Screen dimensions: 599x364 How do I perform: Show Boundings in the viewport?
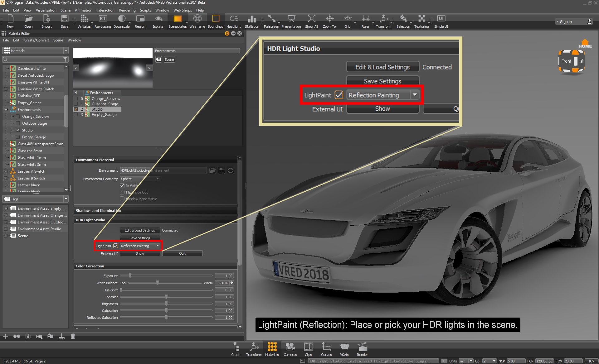[216, 21]
